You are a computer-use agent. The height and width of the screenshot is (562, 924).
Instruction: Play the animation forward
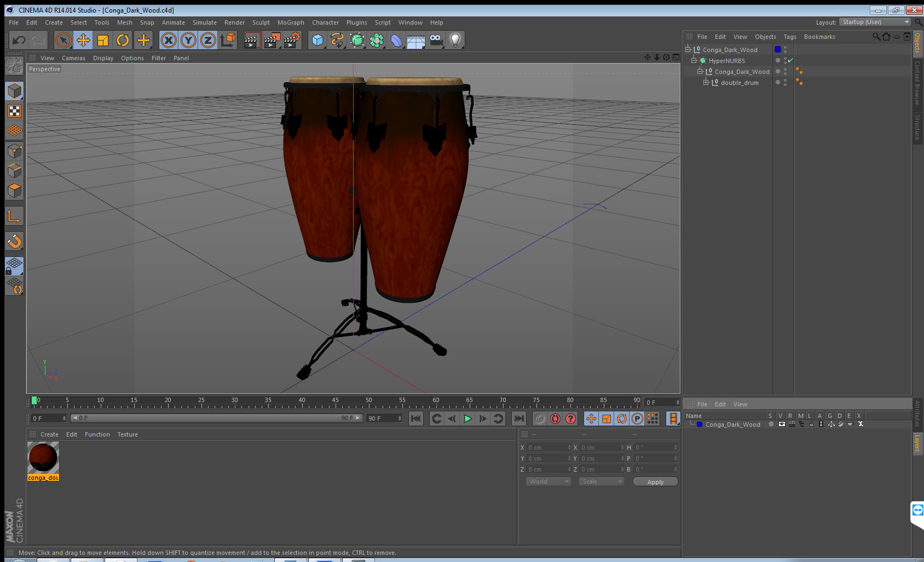pyautogui.click(x=467, y=418)
